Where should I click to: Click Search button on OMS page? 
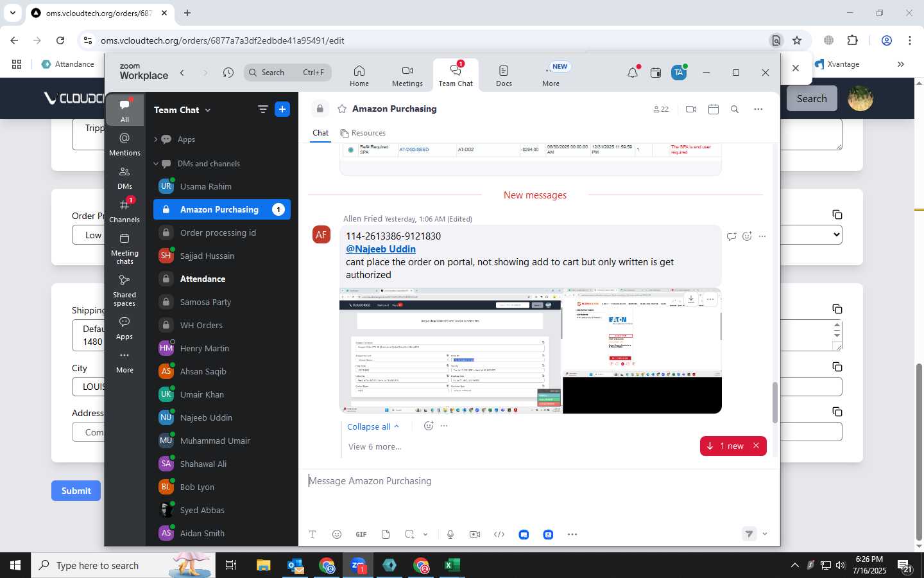(x=812, y=98)
